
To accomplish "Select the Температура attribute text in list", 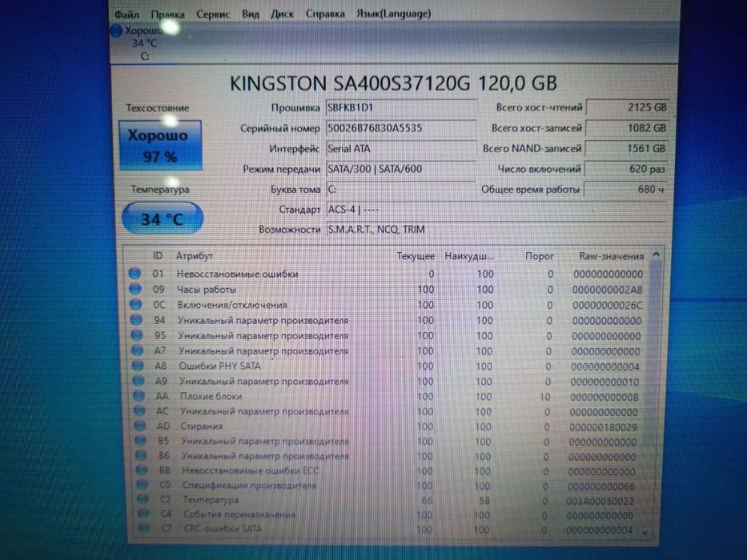I will pos(211,500).
